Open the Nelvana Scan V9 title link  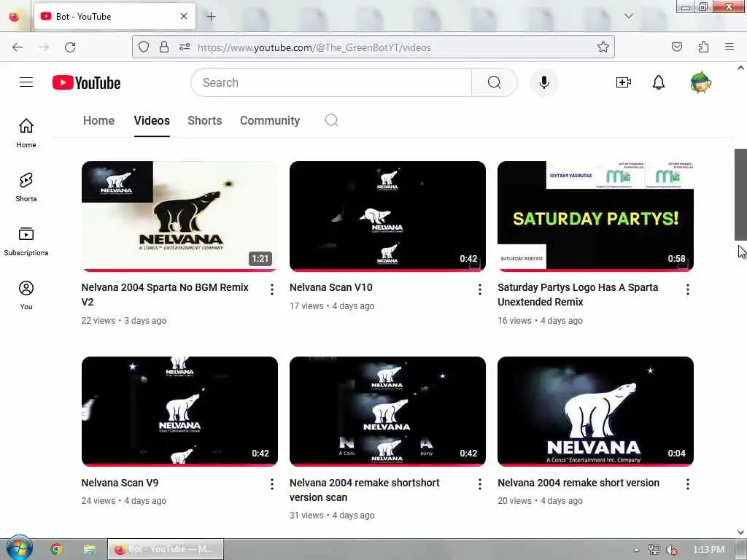tap(120, 483)
